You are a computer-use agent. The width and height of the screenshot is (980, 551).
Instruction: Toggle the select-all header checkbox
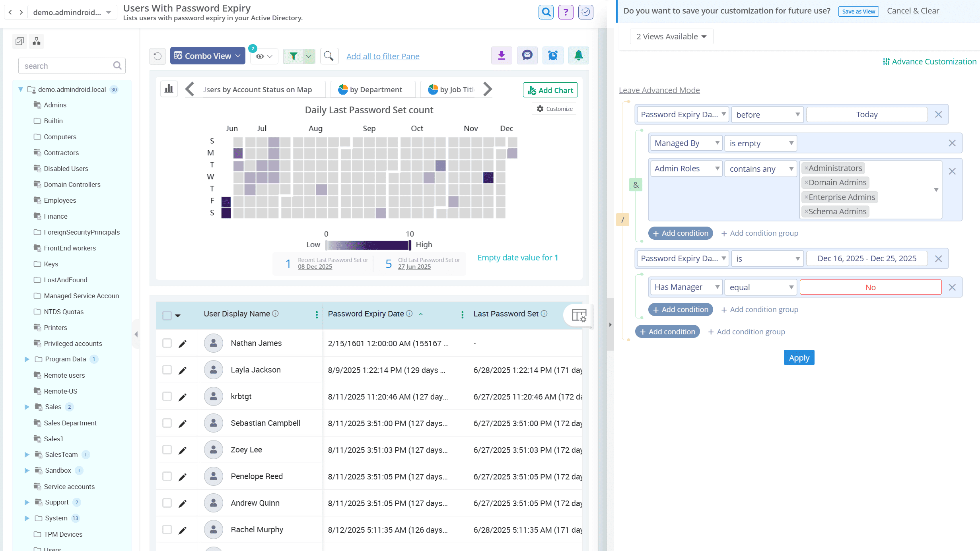[167, 315]
